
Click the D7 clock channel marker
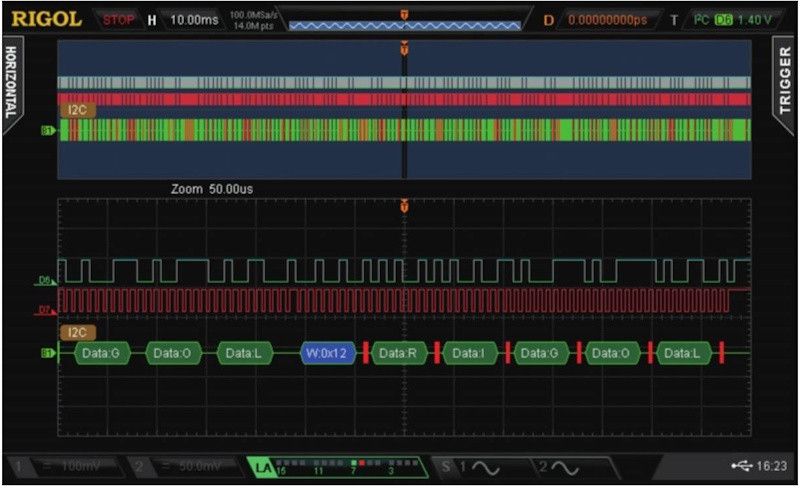click(46, 310)
